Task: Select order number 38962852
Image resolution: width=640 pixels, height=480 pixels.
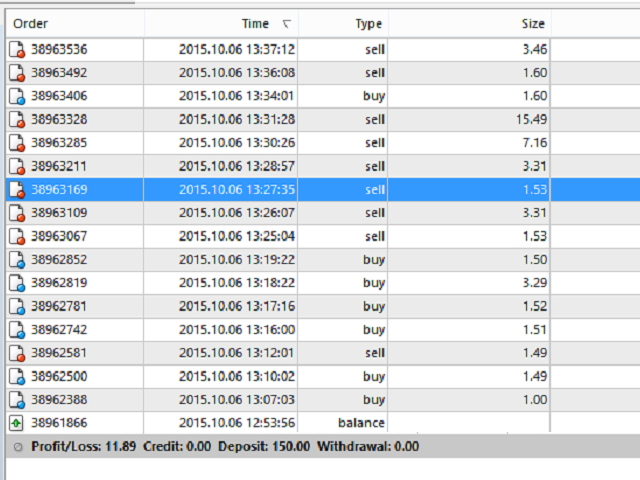Action: pos(59,260)
